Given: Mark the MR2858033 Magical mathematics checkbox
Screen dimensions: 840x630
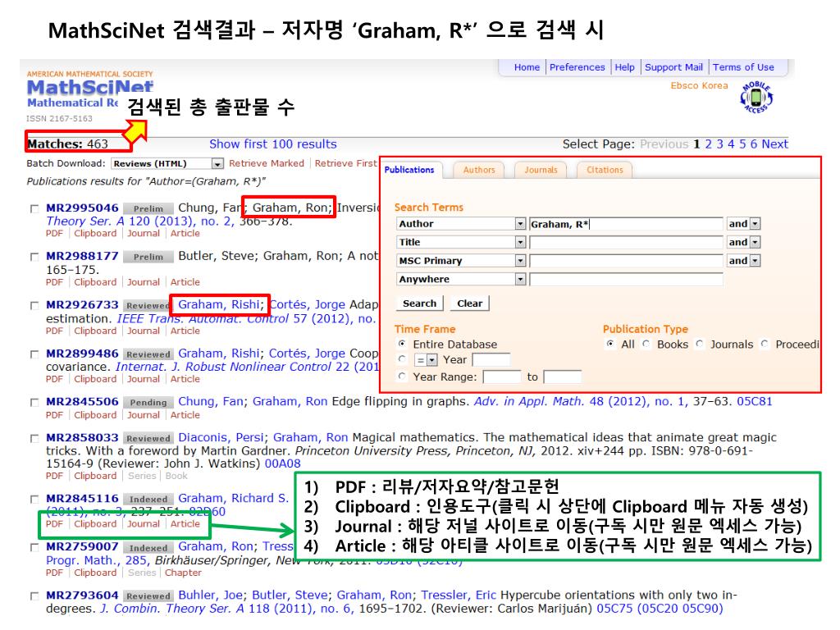Looking at the screenshot, I should tap(34, 438).
